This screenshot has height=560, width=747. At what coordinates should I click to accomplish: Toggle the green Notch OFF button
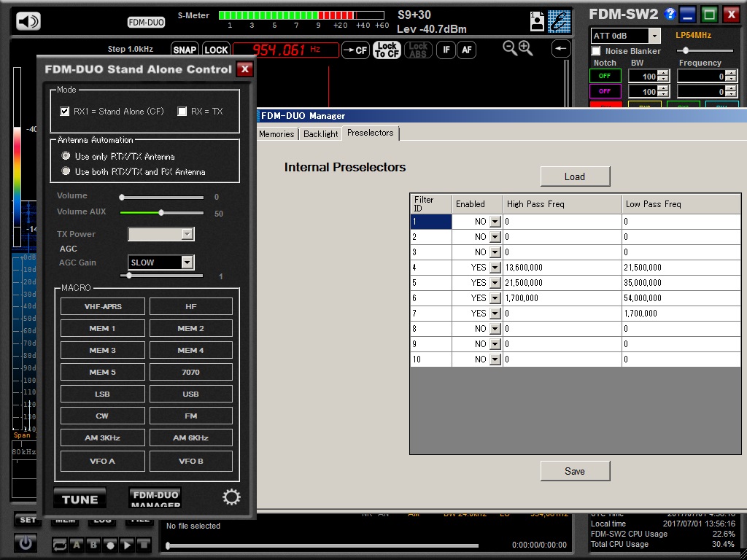(x=605, y=76)
